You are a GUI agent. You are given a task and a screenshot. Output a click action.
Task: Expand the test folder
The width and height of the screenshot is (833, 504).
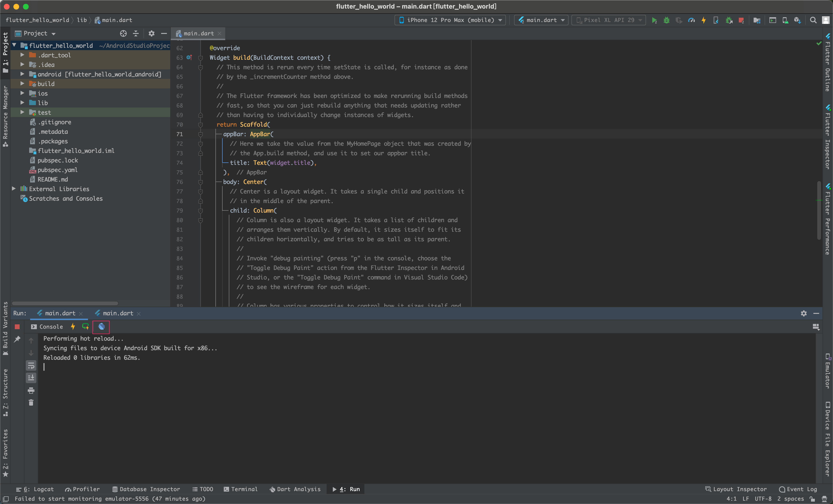[22, 112]
